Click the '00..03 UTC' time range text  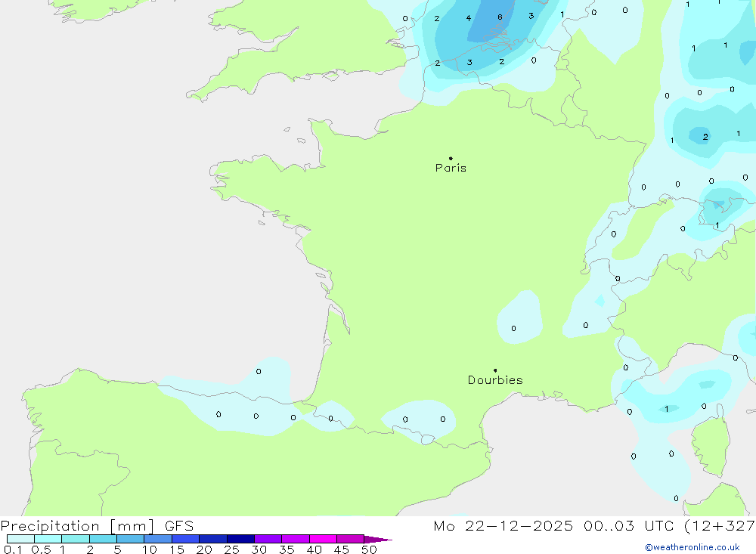point(627,526)
